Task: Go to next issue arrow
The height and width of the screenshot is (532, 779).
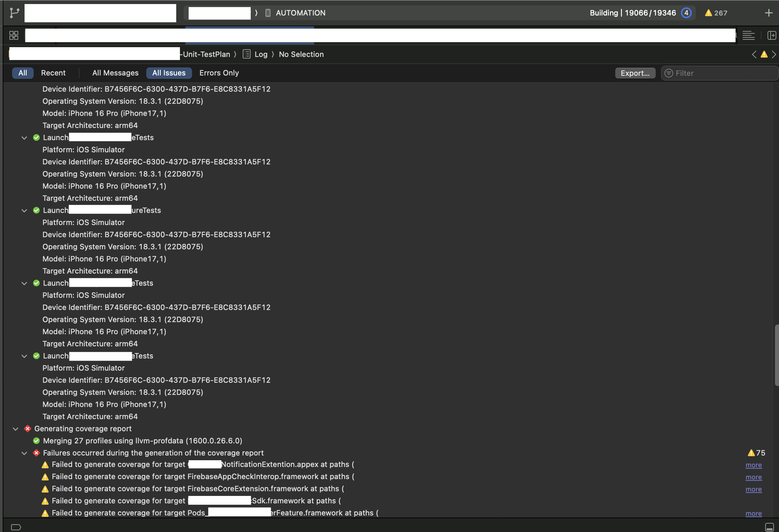Action: pos(774,54)
